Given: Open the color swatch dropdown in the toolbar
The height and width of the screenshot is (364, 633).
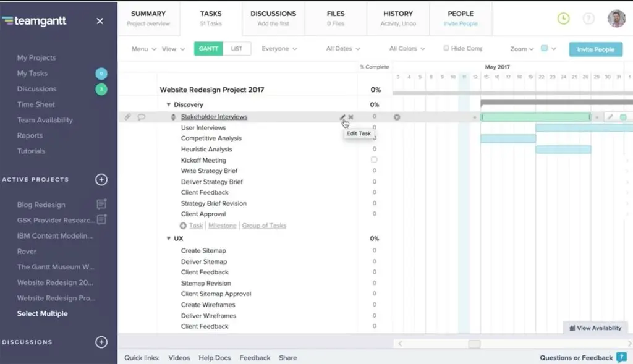Looking at the screenshot, I should pyautogui.click(x=548, y=48).
